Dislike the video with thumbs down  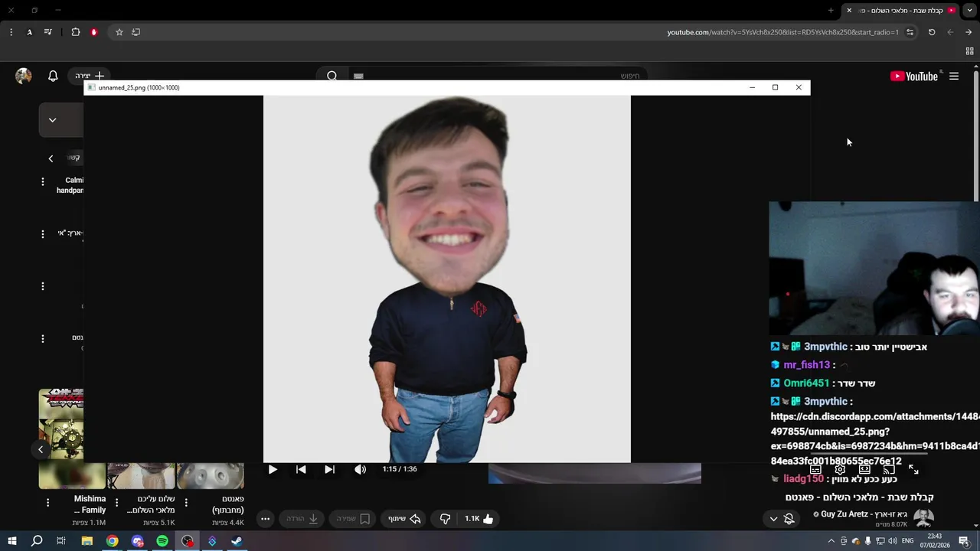[x=445, y=519]
